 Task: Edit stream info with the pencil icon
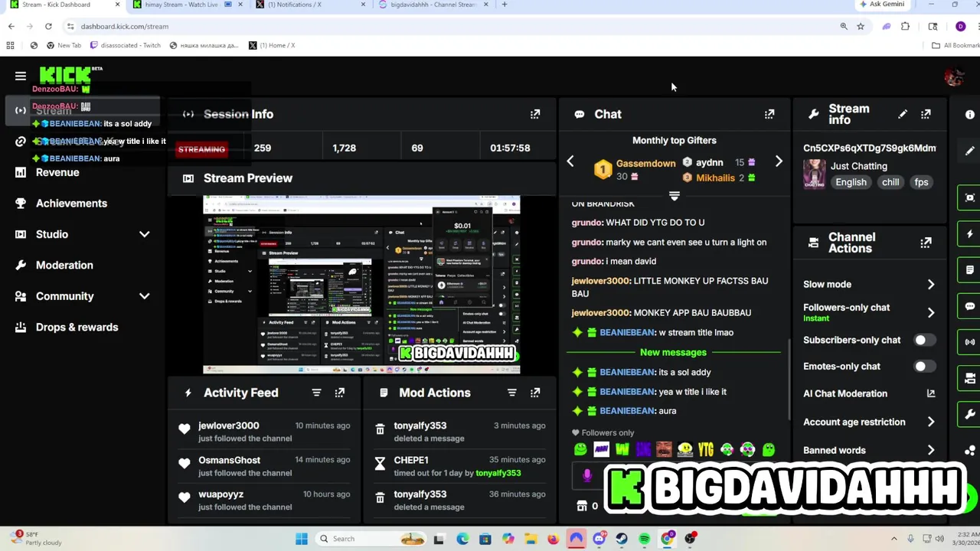[x=903, y=114]
